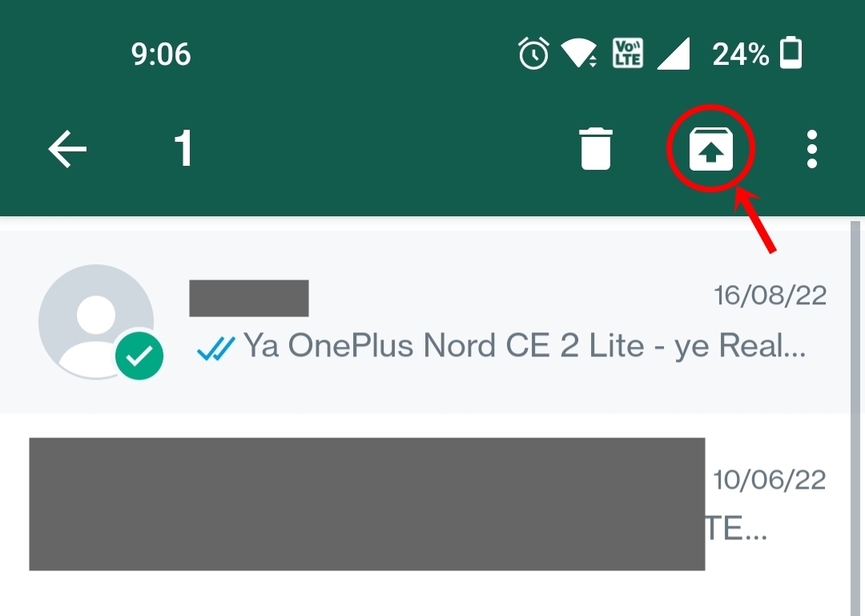
Task: Deselect chat via green checkmark badge
Action: pyautogui.click(x=139, y=356)
